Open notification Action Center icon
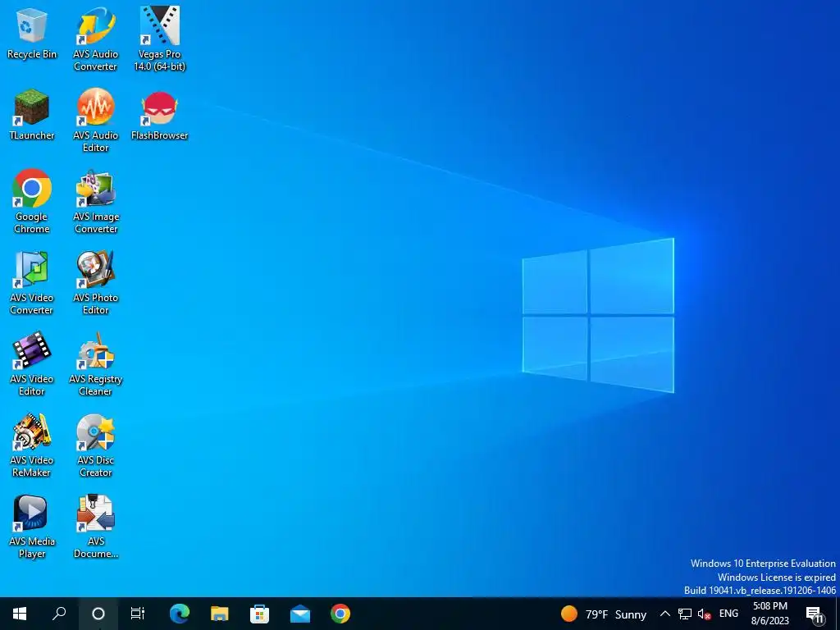840x630 pixels. 815,614
